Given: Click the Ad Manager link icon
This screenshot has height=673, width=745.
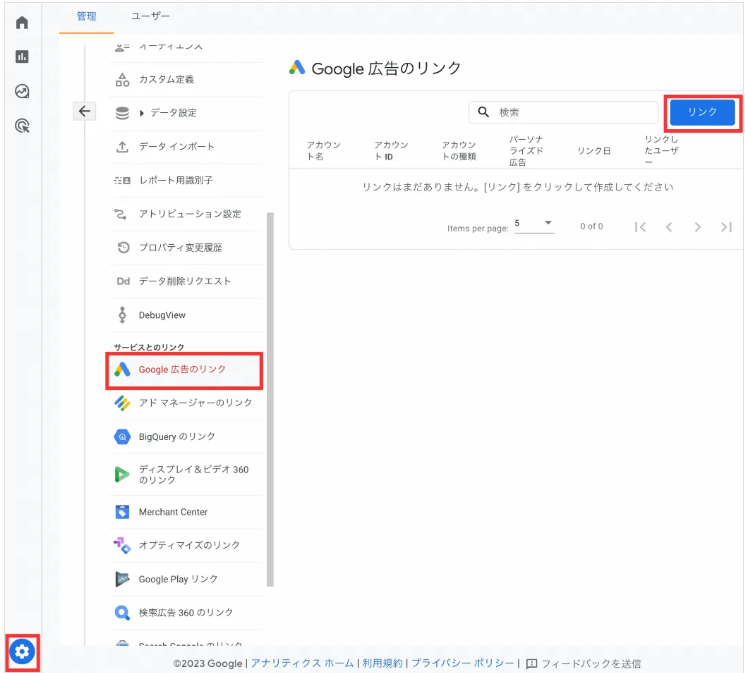Looking at the screenshot, I should click(x=122, y=403).
